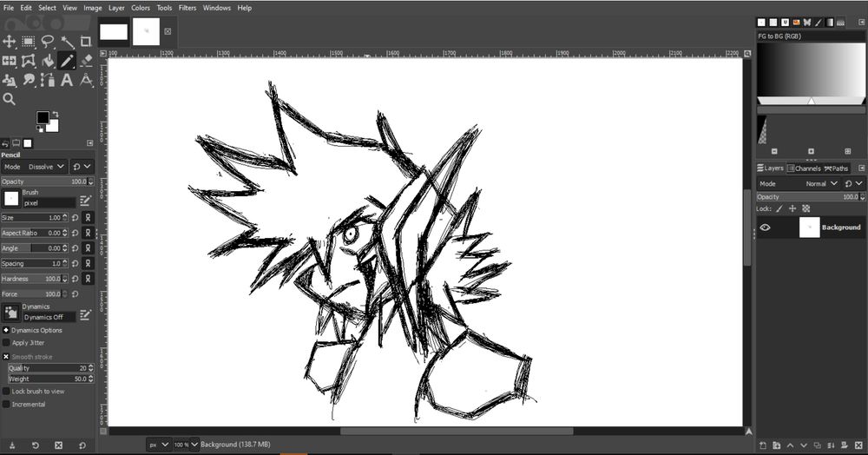Open the px unit dropdown
The height and width of the screenshot is (455, 868).
pyautogui.click(x=158, y=445)
